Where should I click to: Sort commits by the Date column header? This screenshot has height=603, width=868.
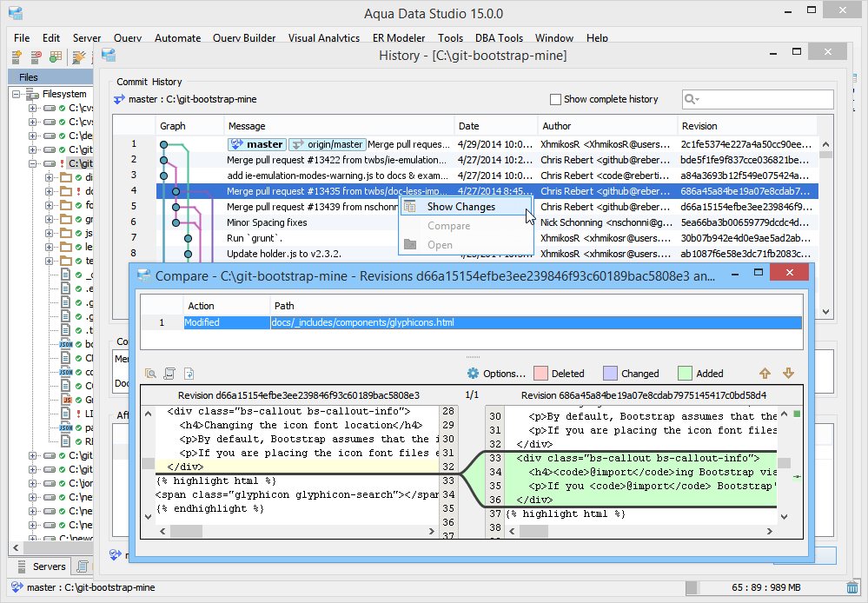(495, 126)
